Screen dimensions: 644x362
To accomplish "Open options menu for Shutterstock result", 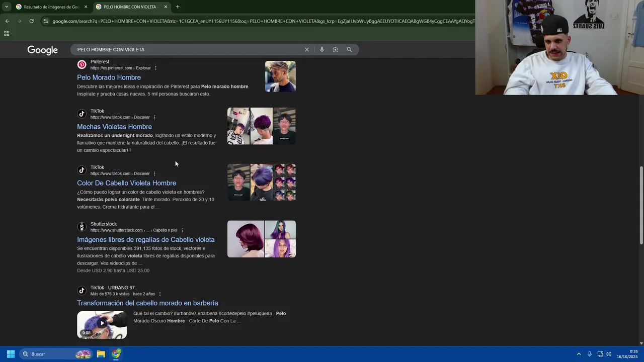I will coord(182,230).
